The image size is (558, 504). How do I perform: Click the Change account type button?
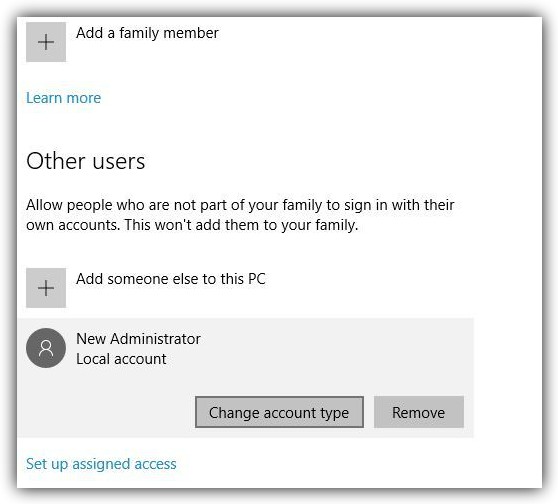(x=279, y=412)
